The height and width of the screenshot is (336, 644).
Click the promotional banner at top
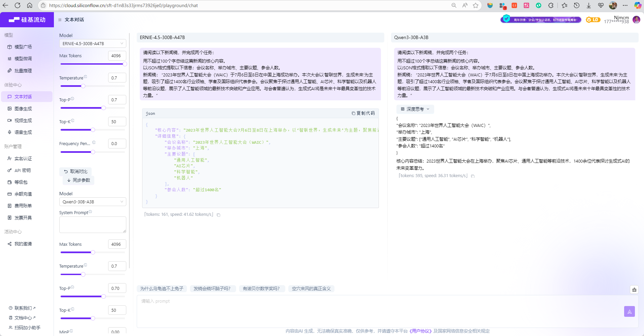tap(541, 20)
